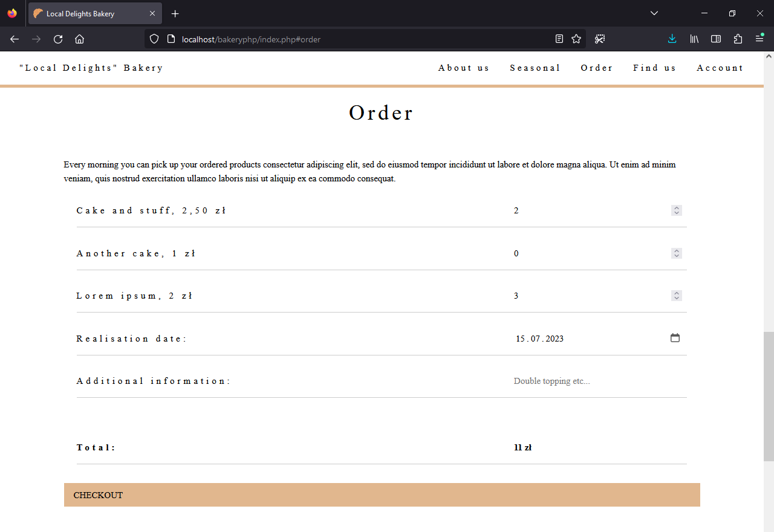Click the CHECKOUT button

point(382,495)
